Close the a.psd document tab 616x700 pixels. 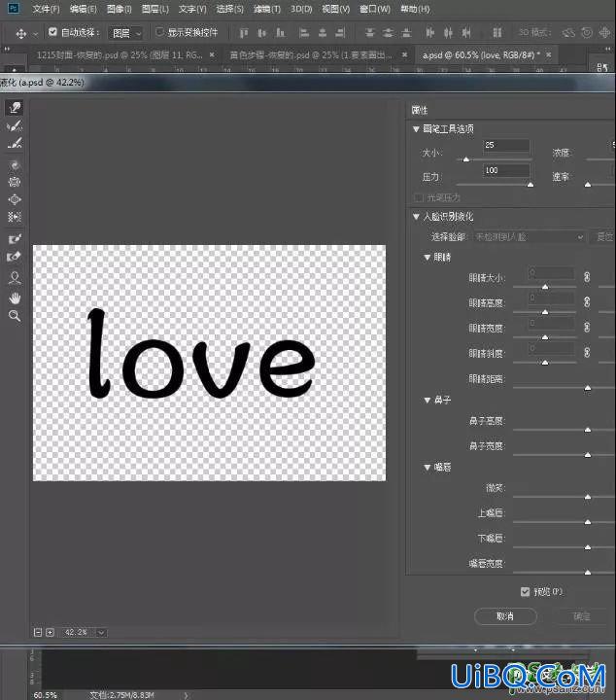tap(549, 54)
